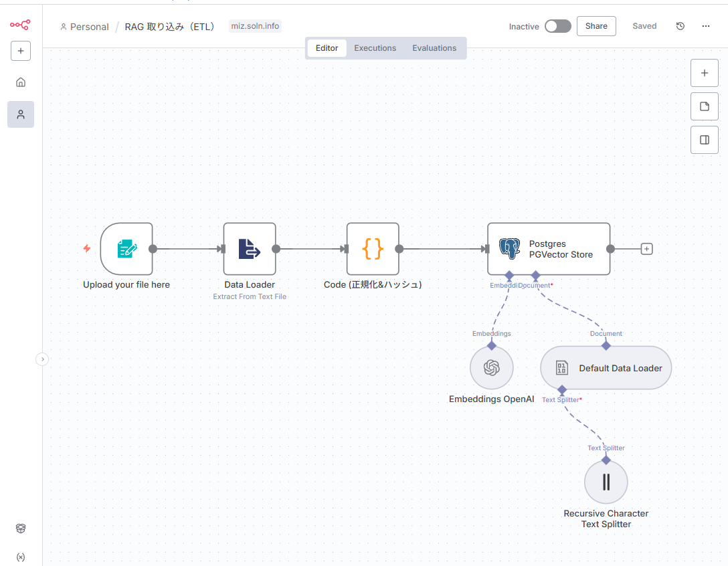Toggle the workflow Inactive switch
Screen dimensions: 728x566
point(557,26)
